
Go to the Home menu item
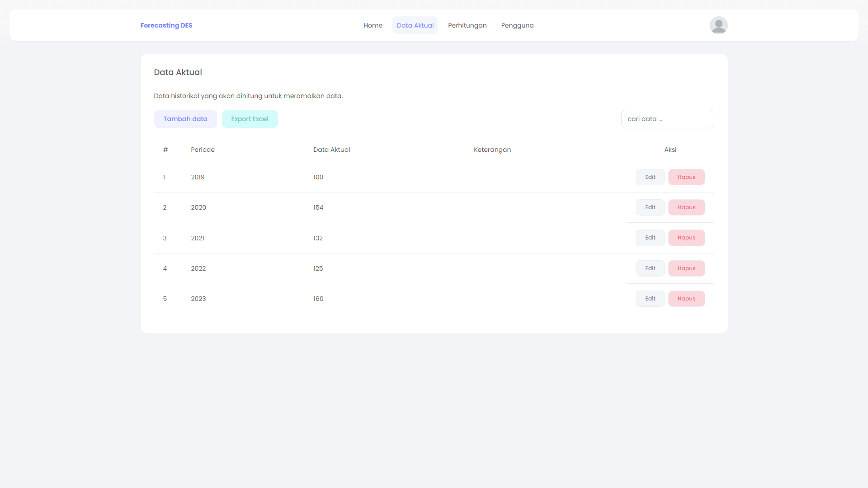(373, 25)
